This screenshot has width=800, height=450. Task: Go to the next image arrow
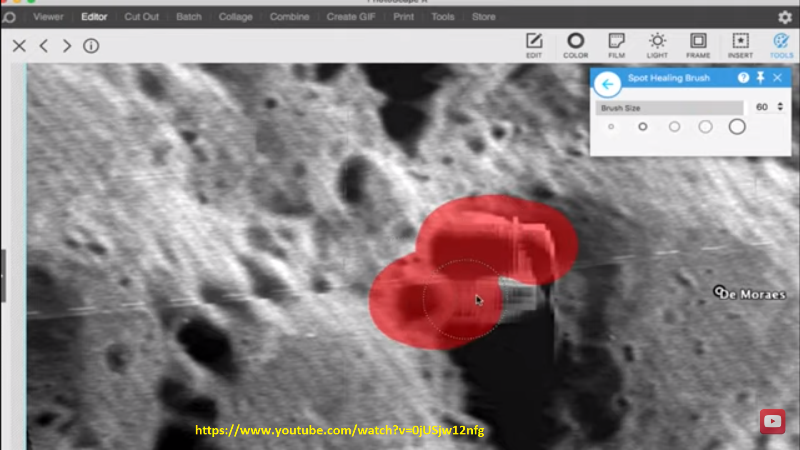67,46
